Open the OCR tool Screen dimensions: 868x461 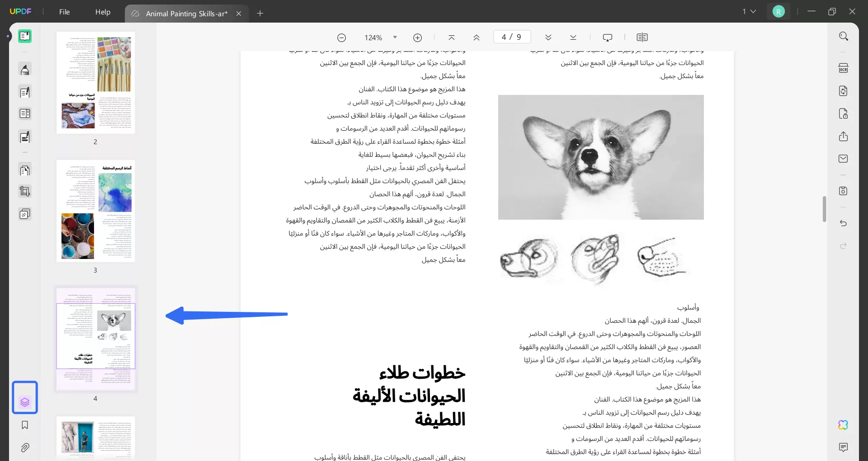[x=844, y=68]
